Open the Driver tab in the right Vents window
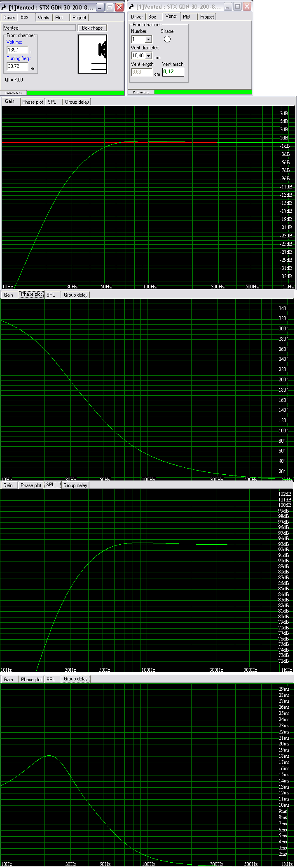Viewport: 297px width, 868px height. click(x=137, y=17)
